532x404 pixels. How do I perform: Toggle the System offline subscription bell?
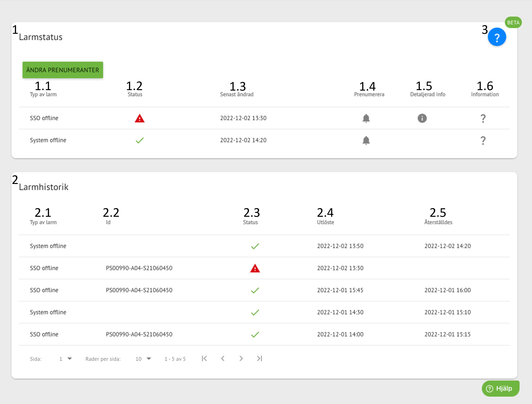[x=366, y=140]
